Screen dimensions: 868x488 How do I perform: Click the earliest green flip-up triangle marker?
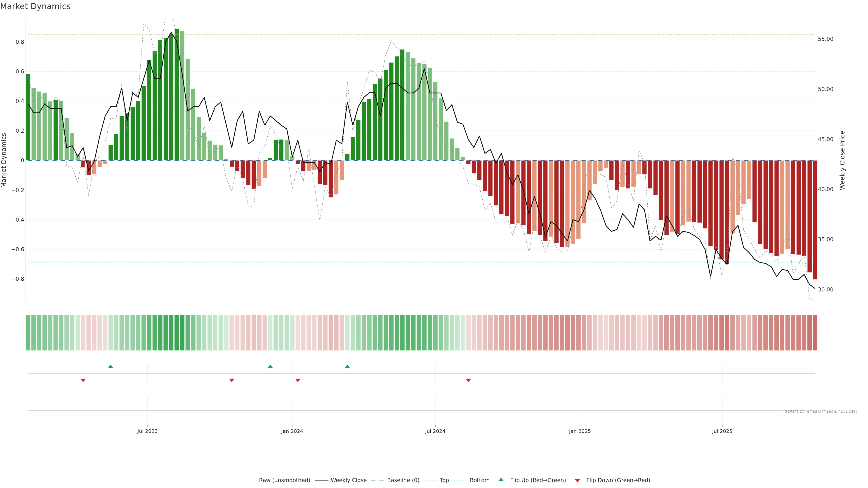pos(111,366)
